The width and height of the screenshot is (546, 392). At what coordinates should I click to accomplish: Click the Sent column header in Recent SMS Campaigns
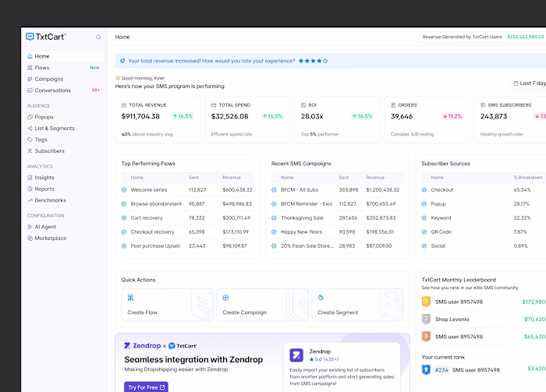tap(344, 178)
